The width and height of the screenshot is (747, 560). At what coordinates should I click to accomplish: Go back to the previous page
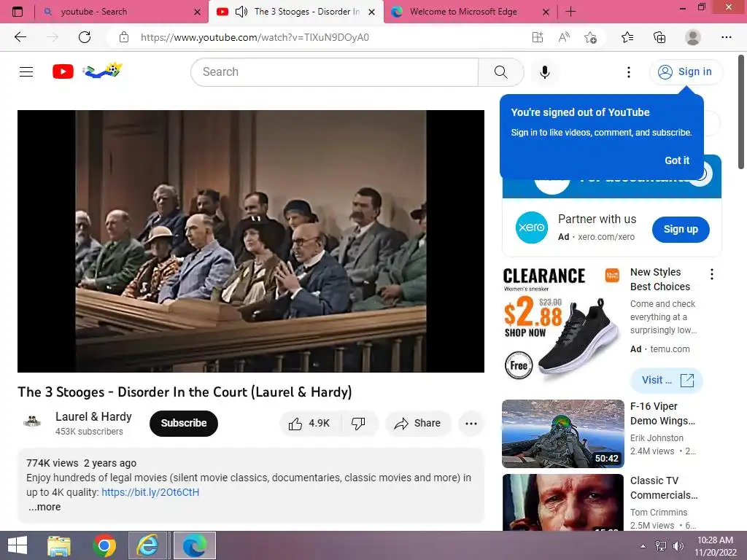(20, 37)
